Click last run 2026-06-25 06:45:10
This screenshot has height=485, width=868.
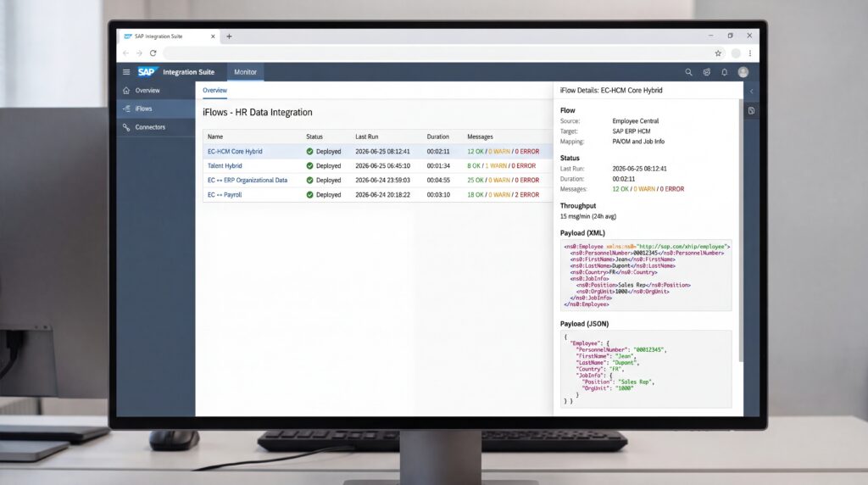382,165
